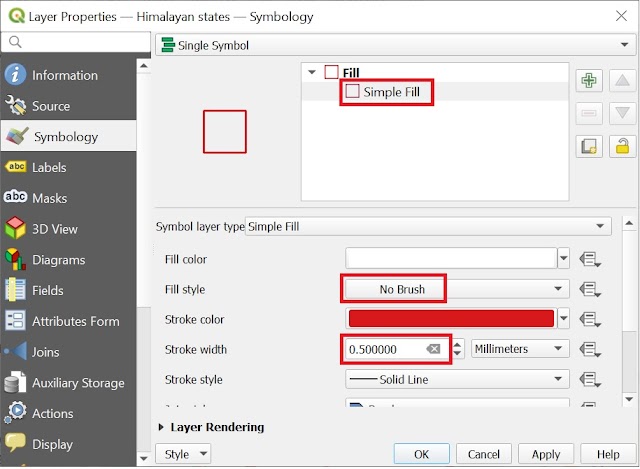Click the OK button
640x469 pixels.
click(422, 454)
